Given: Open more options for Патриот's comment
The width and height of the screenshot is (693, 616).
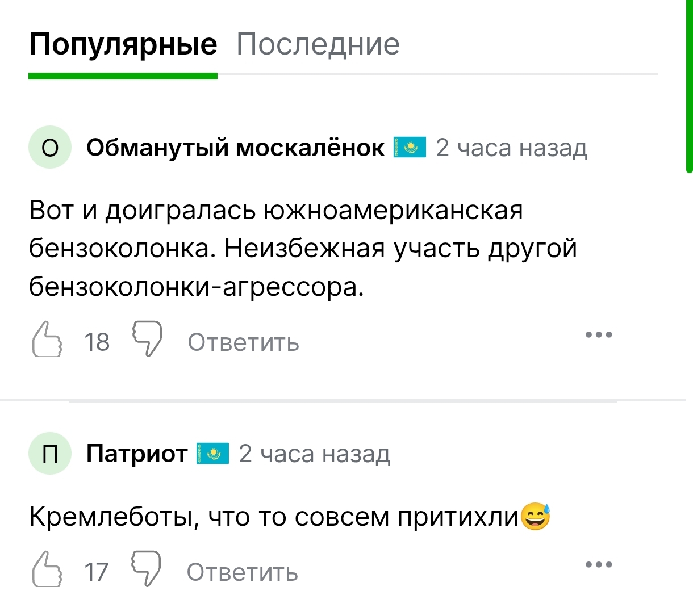Looking at the screenshot, I should (x=599, y=564).
